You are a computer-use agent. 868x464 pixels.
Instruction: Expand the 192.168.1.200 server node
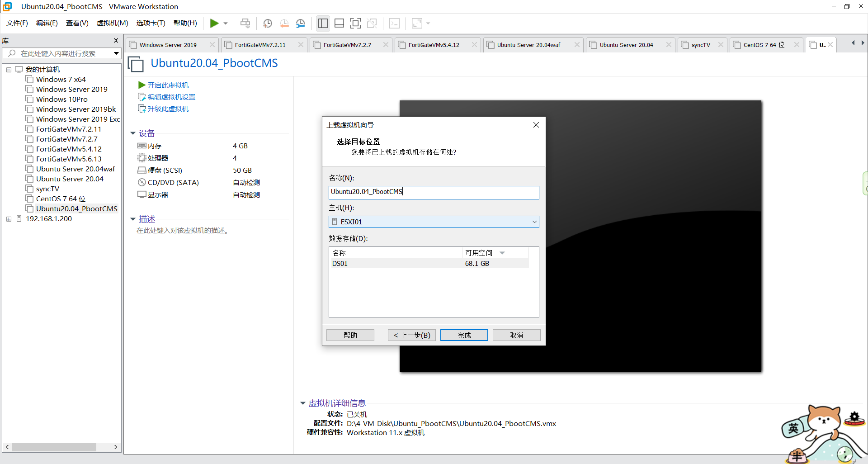pos(9,219)
